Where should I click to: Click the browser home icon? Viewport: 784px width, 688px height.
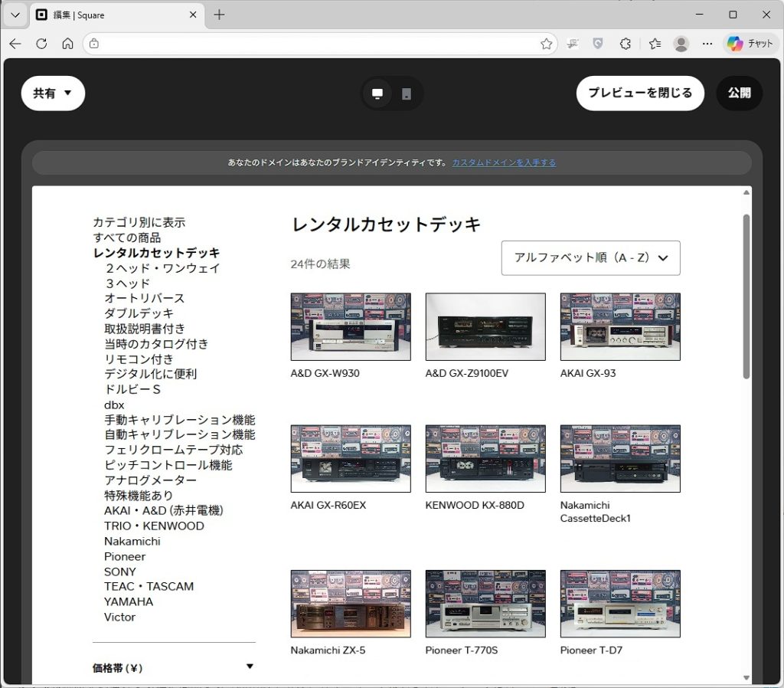[67, 44]
